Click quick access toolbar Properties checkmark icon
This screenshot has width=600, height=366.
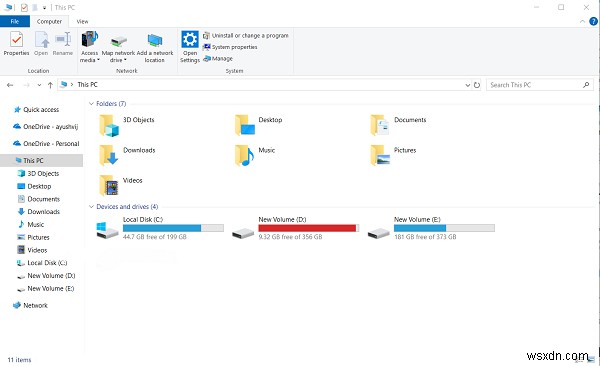coord(24,7)
